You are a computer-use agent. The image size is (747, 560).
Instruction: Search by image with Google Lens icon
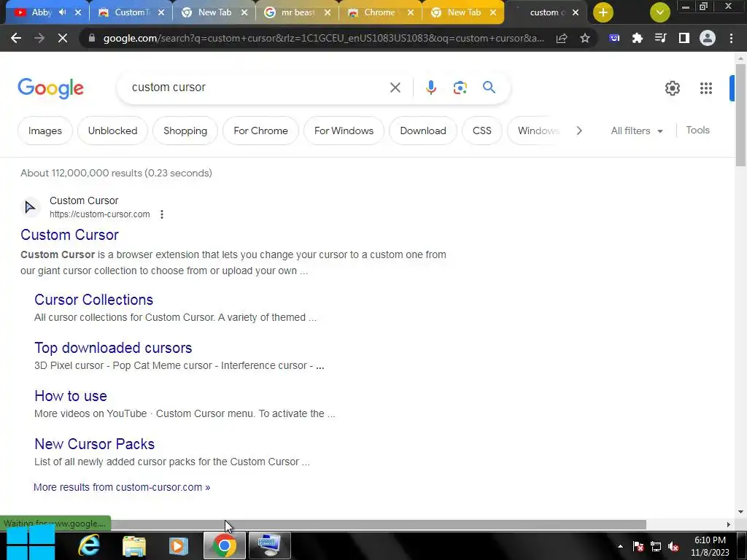tap(460, 87)
